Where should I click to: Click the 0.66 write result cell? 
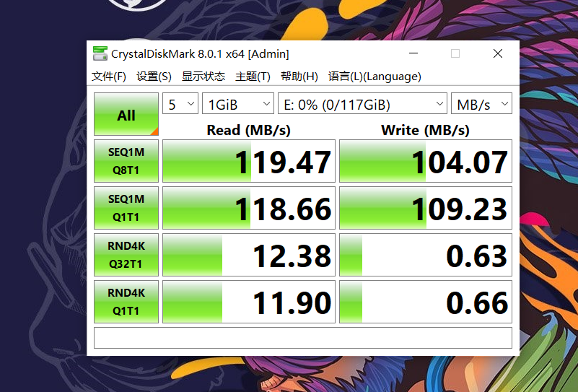(426, 302)
